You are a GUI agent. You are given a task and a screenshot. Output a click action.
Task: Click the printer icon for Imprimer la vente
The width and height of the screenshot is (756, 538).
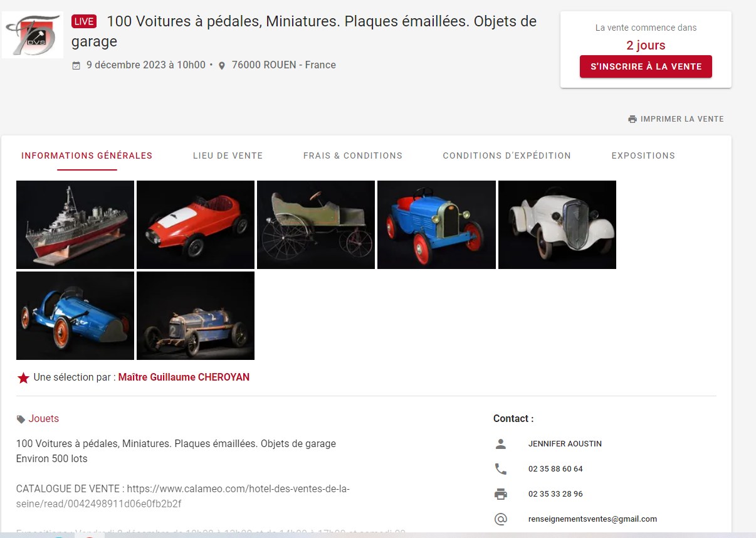coord(633,119)
